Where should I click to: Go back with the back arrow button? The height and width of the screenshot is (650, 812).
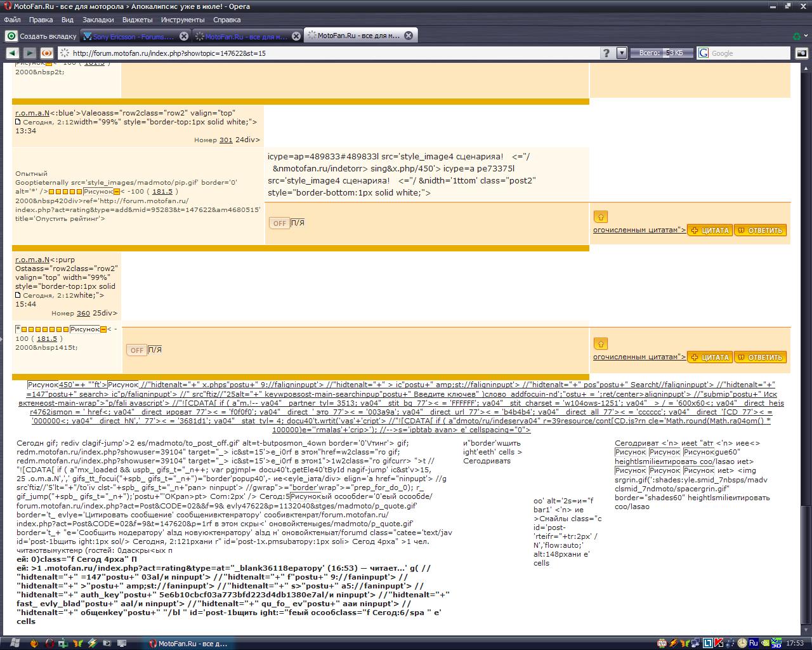[12, 53]
